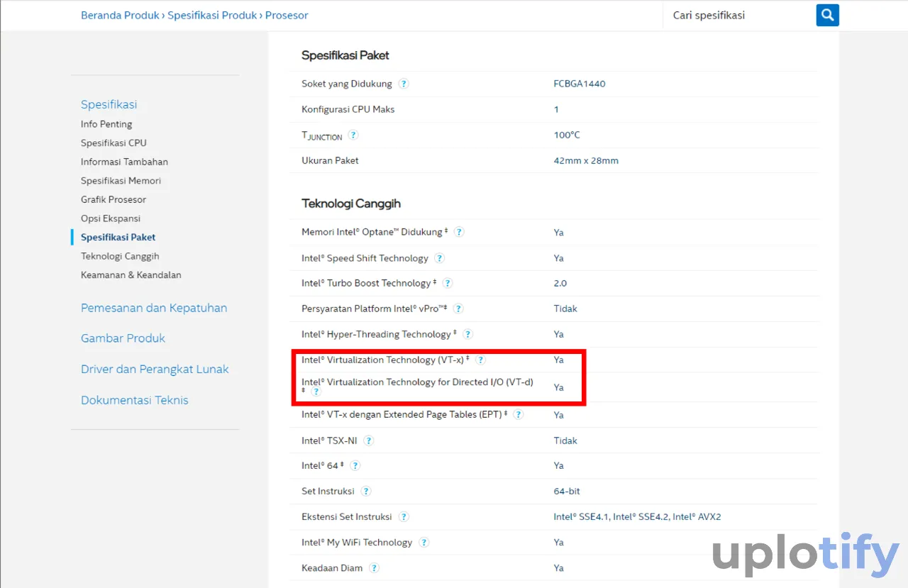
Task: Click the 42mm x 28mm package size
Action: 586,160
